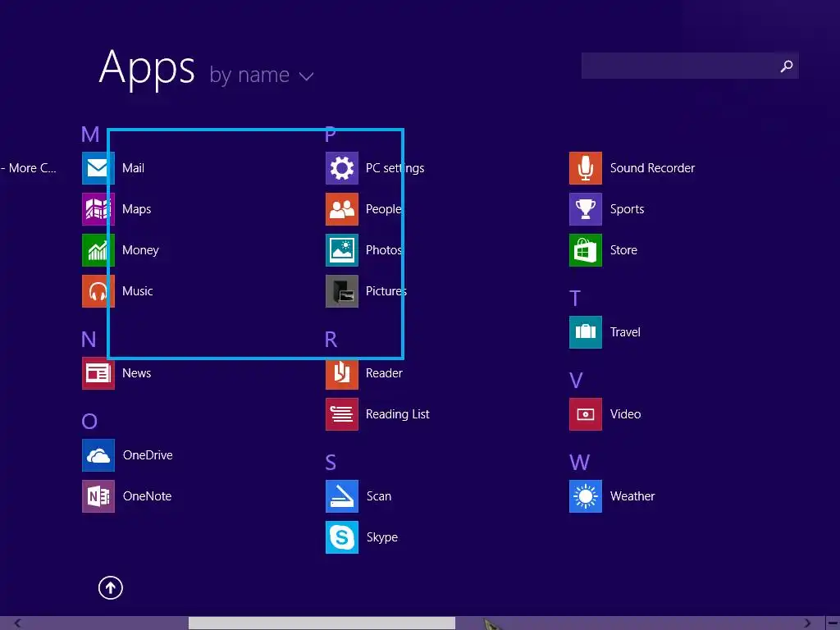Launch the Weather sun icon
Image resolution: width=840 pixels, height=630 pixels.
(x=586, y=496)
